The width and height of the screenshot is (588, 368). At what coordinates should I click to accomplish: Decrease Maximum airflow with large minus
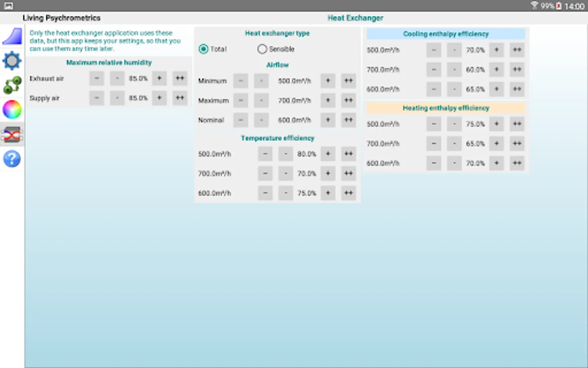(241, 100)
